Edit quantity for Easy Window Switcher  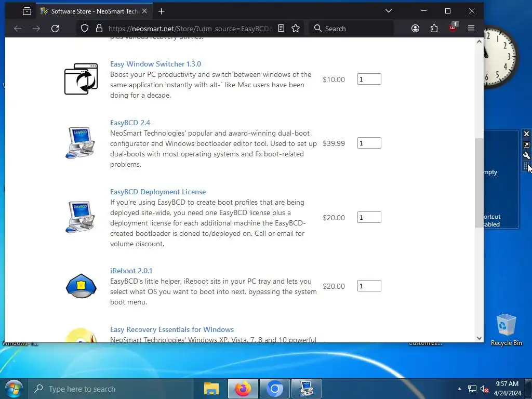pos(369,79)
